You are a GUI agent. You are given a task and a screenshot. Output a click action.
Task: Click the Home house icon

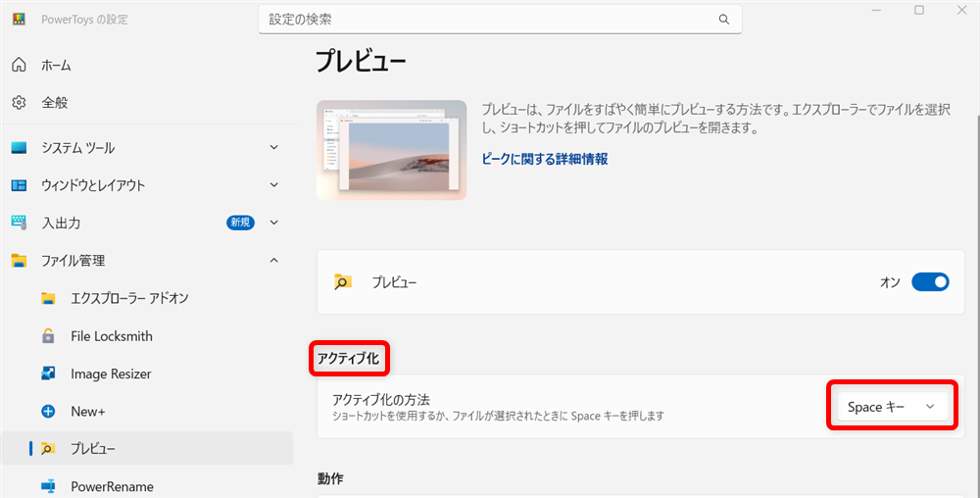pyautogui.click(x=20, y=65)
